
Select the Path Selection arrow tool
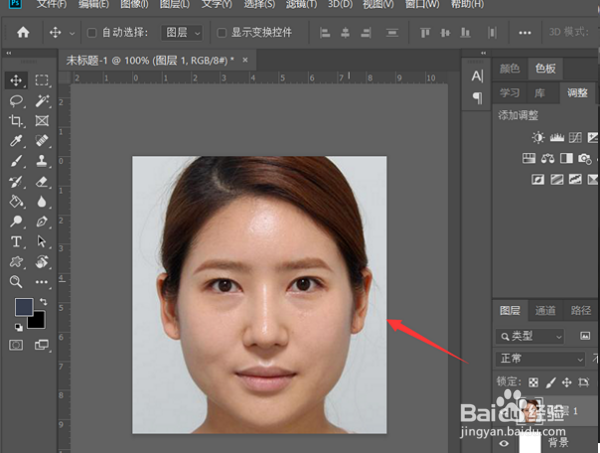pyautogui.click(x=42, y=241)
